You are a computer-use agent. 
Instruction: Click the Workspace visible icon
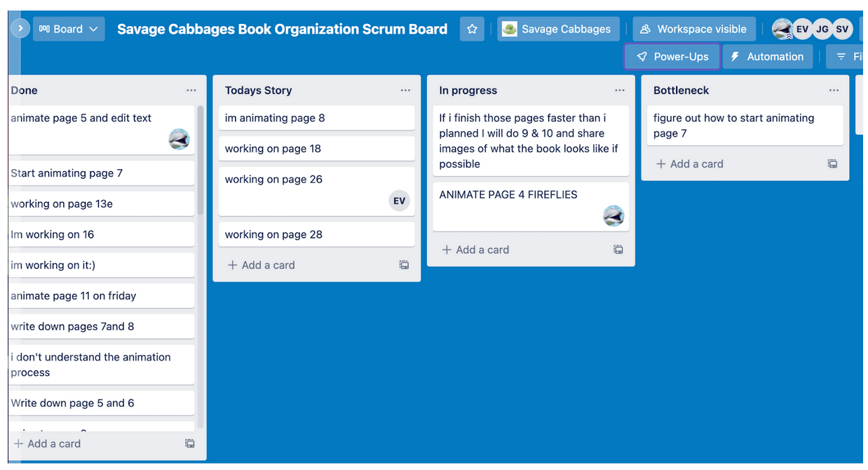point(644,29)
